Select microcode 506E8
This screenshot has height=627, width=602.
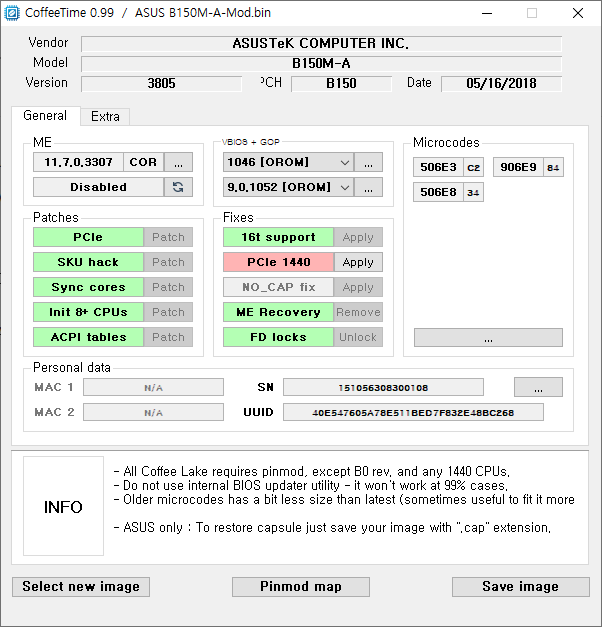(x=438, y=192)
